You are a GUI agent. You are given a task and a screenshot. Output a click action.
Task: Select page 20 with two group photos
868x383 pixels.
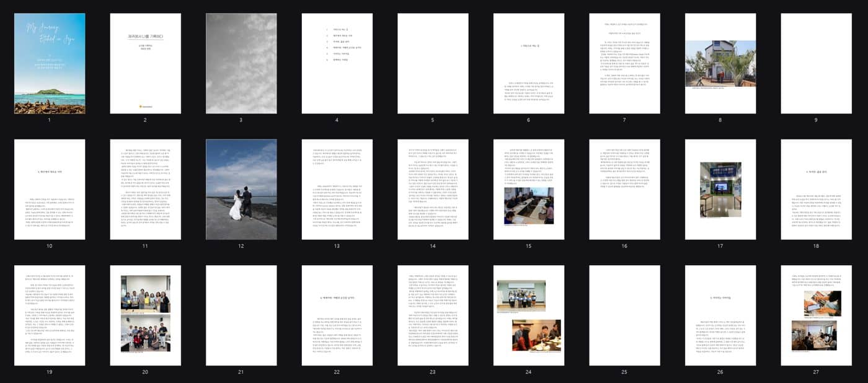click(146, 315)
